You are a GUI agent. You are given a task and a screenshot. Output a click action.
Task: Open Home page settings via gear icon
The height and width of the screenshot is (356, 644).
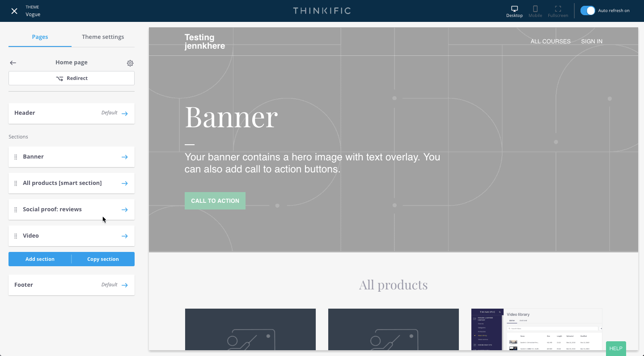pyautogui.click(x=130, y=63)
